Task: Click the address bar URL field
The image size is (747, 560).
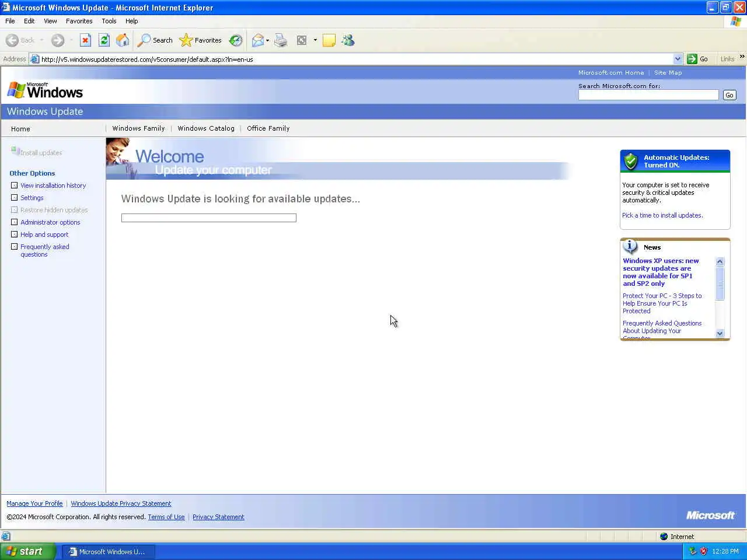Action: pyautogui.click(x=356, y=59)
